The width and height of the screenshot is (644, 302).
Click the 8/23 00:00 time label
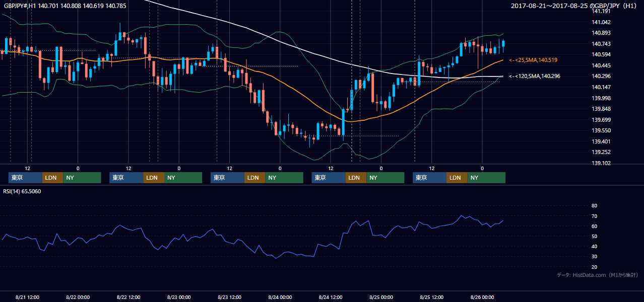click(179, 297)
